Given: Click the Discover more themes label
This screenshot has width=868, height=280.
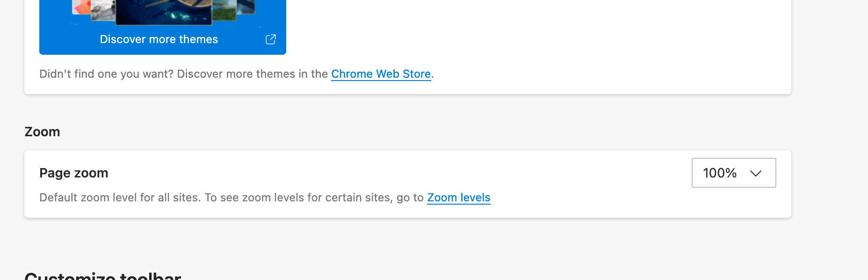Looking at the screenshot, I should (159, 39).
